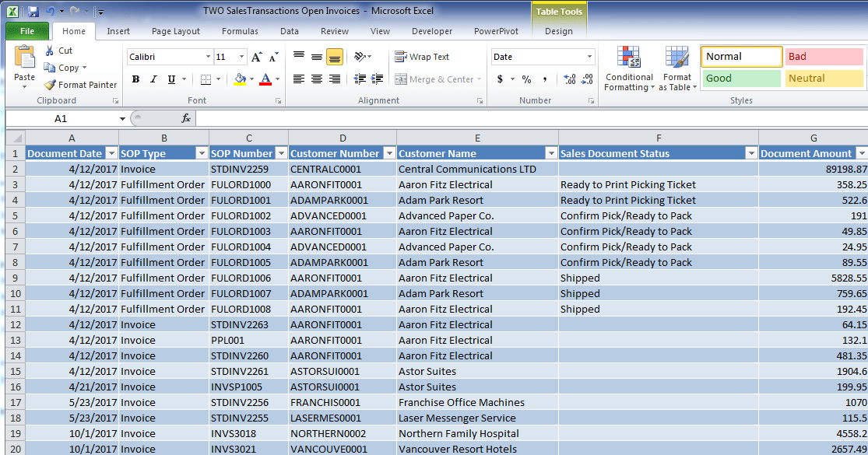Click the insert function fx icon
Image resolution: width=868 pixels, height=455 pixels.
point(186,118)
